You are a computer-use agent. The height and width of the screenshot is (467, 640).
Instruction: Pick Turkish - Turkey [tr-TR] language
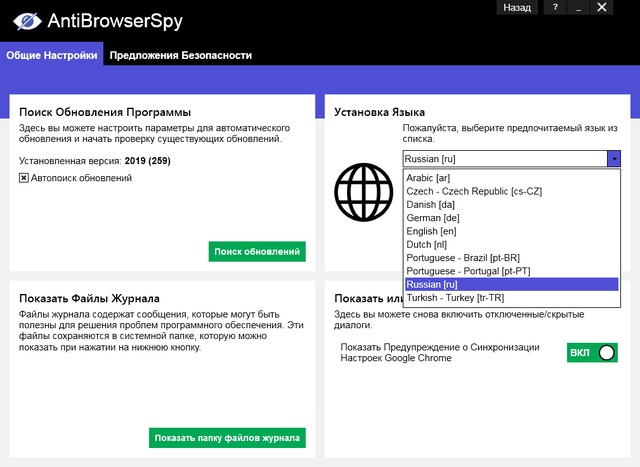pyautogui.click(x=456, y=297)
